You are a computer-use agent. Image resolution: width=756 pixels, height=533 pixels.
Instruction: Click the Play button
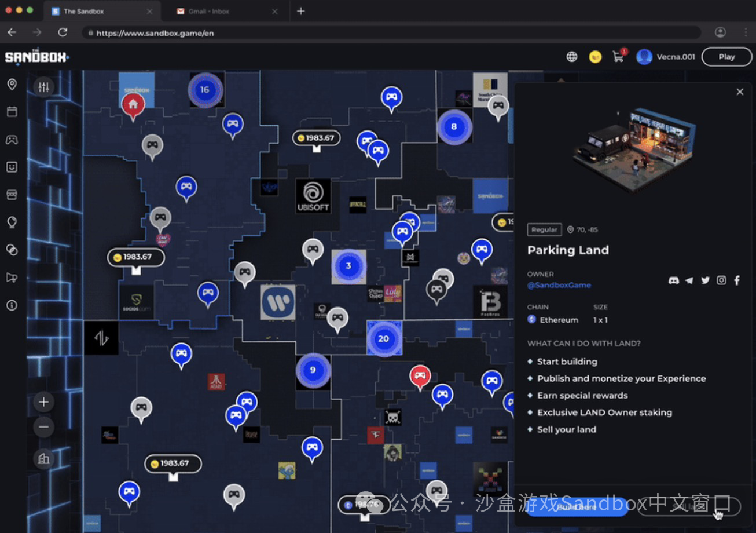click(726, 57)
